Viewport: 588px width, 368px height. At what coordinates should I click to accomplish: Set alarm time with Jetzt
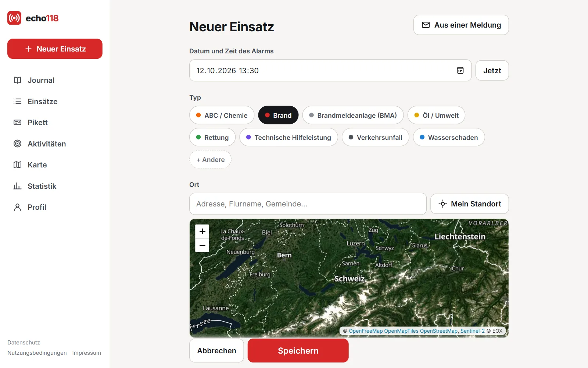pyautogui.click(x=492, y=70)
